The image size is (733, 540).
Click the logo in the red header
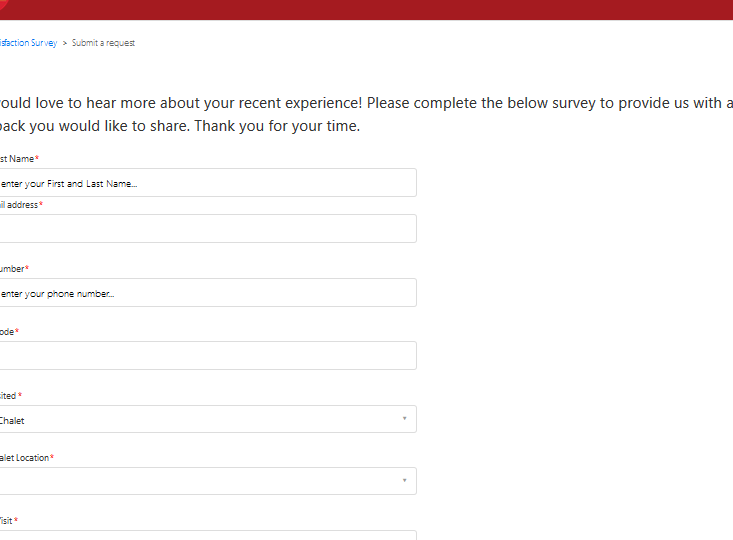[x=4, y=6]
